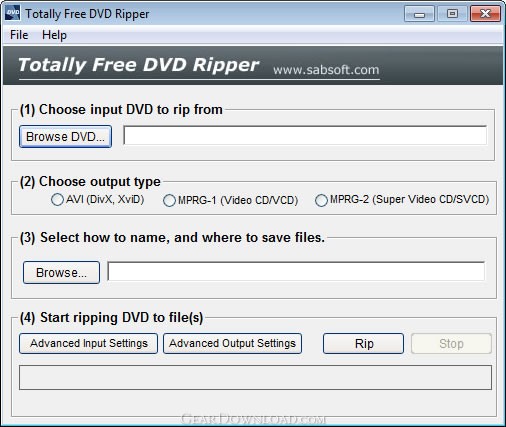Viewport: 506px width, 427px height.
Task: Minimize the Totally Free DVD Ripper window
Action: pos(419,14)
